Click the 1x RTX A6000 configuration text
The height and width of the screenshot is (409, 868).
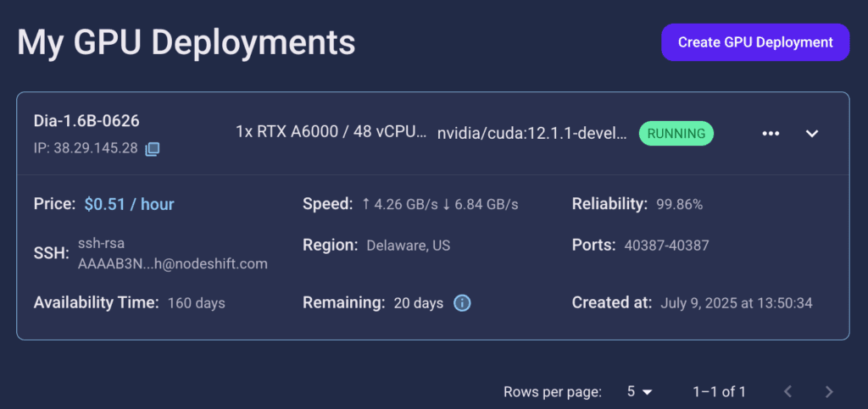click(331, 133)
